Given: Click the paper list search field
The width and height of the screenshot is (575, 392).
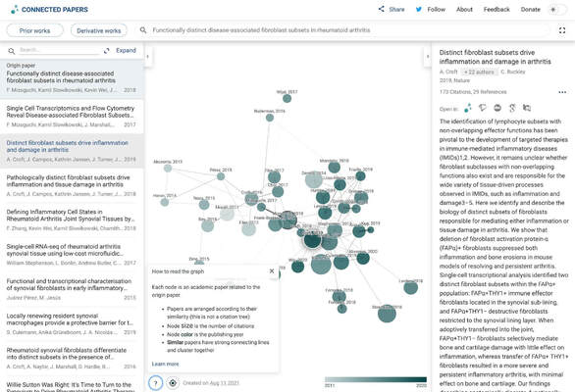Looking at the screenshot, I should (x=59, y=50).
